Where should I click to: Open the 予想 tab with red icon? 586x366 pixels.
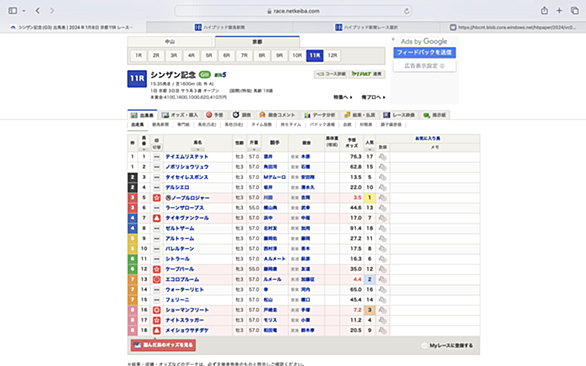click(215, 115)
